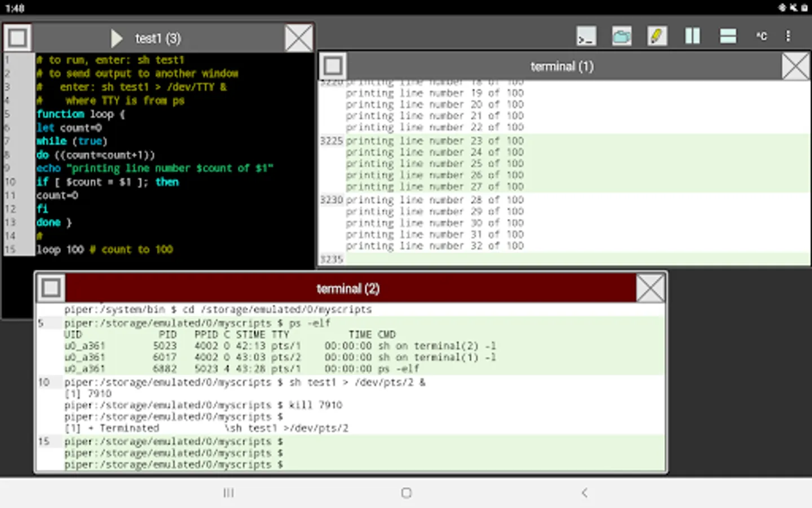Open the three-dot overflow menu
Viewport: 812px width, 508px height.
(x=788, y=37)
